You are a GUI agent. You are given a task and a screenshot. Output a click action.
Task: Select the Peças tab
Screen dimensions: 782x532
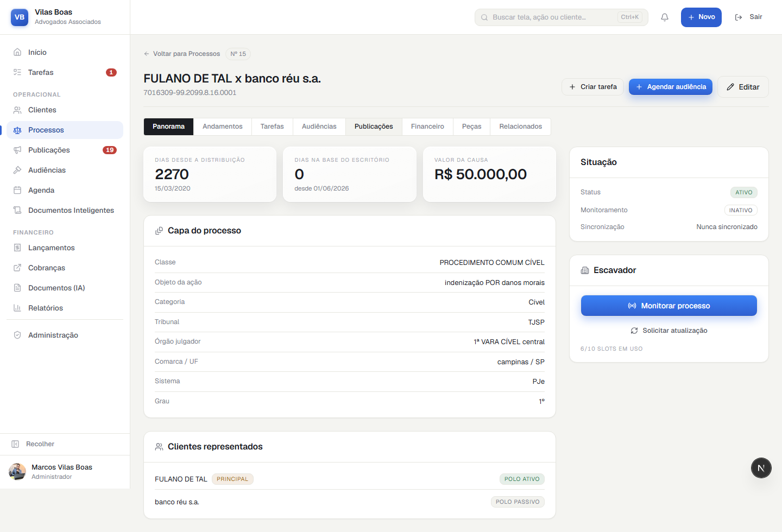[x=472, y=126]
